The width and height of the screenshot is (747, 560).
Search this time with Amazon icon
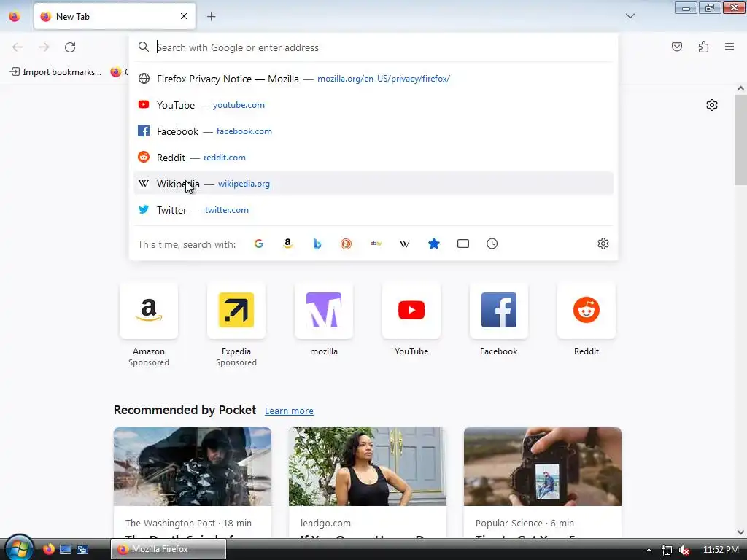click(x=287, y=244)
